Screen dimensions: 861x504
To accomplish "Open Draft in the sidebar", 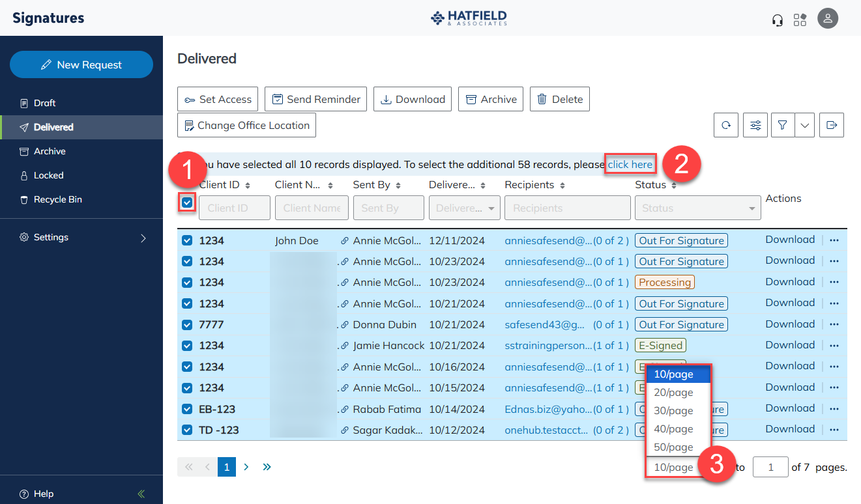I will pyautogui.click(x=81, y=103).
